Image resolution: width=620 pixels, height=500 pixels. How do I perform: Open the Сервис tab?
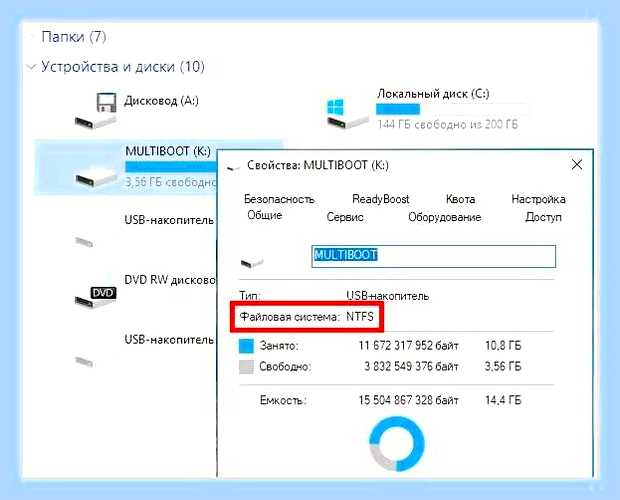click(345, 217)
